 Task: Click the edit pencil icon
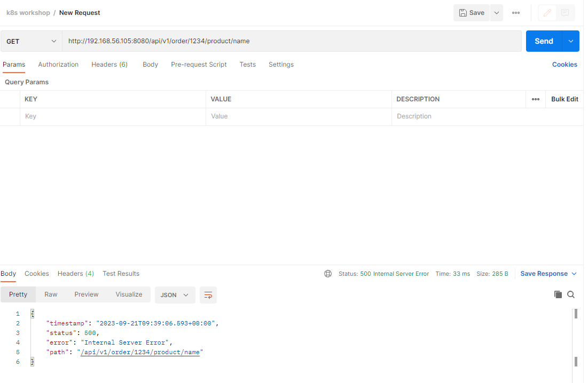click(547, 13)
